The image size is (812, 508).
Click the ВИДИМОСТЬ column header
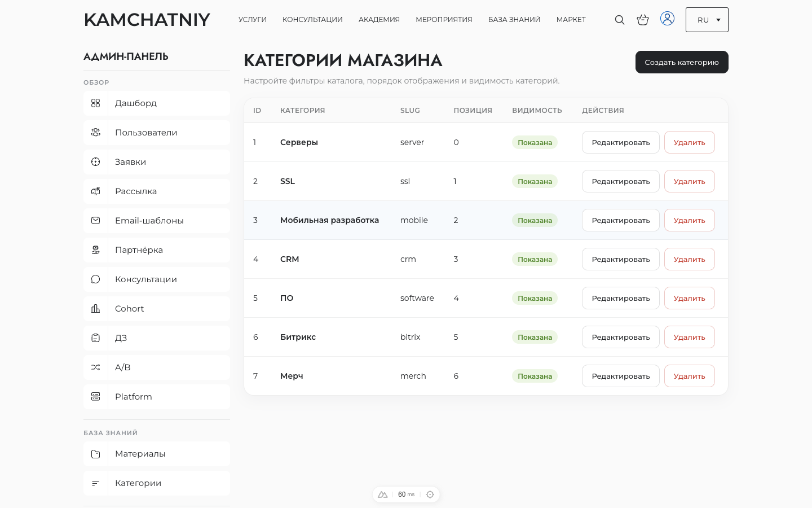pyautogui.click(x=537, y=111)
